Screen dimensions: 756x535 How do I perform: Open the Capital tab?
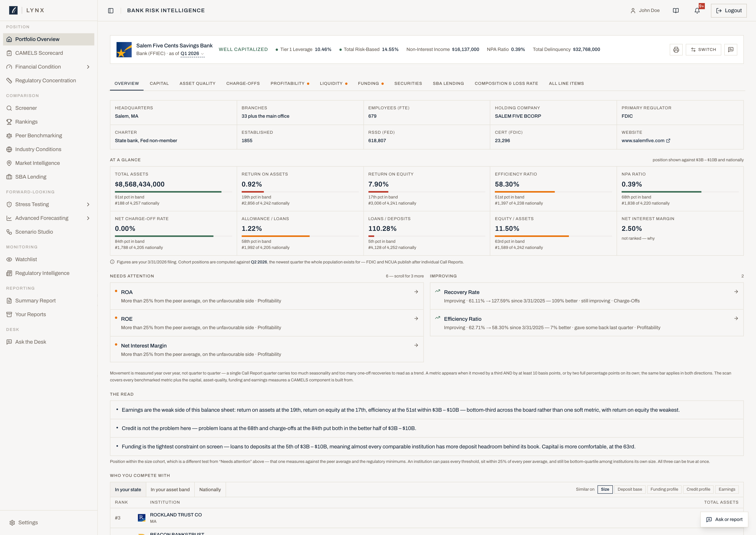(159, 83)
